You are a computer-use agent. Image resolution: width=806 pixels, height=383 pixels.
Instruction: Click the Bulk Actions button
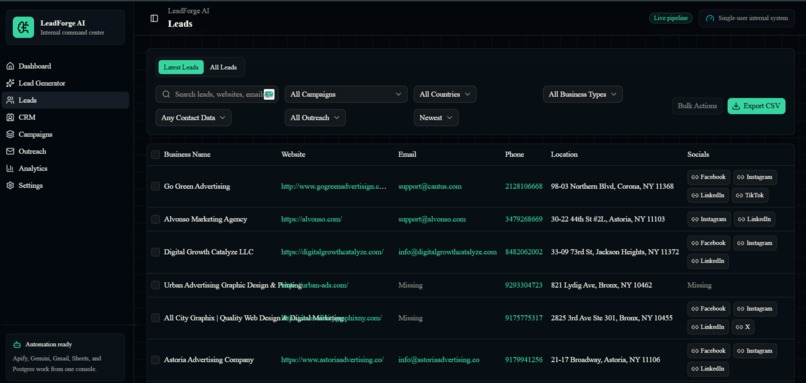[697, 106]
